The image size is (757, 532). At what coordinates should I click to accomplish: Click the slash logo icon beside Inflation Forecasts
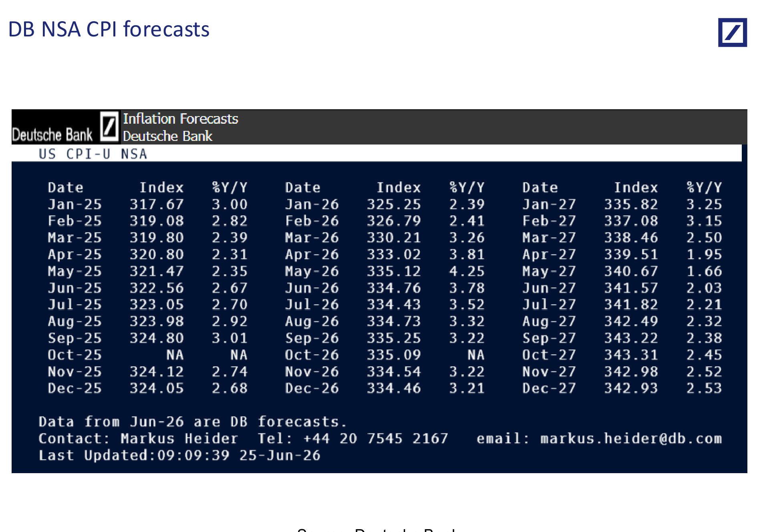(x=109, y=126)
